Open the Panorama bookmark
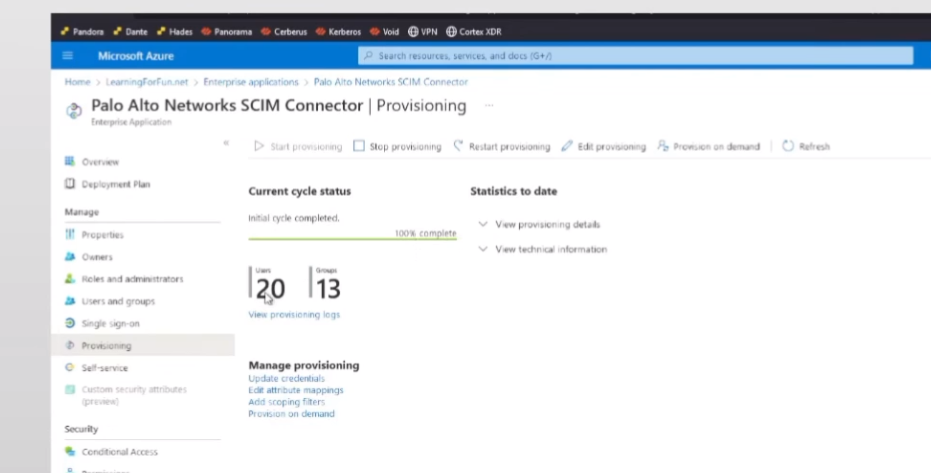Image resolution: width=931 pixels, height=473 pixels. [226, 31]
